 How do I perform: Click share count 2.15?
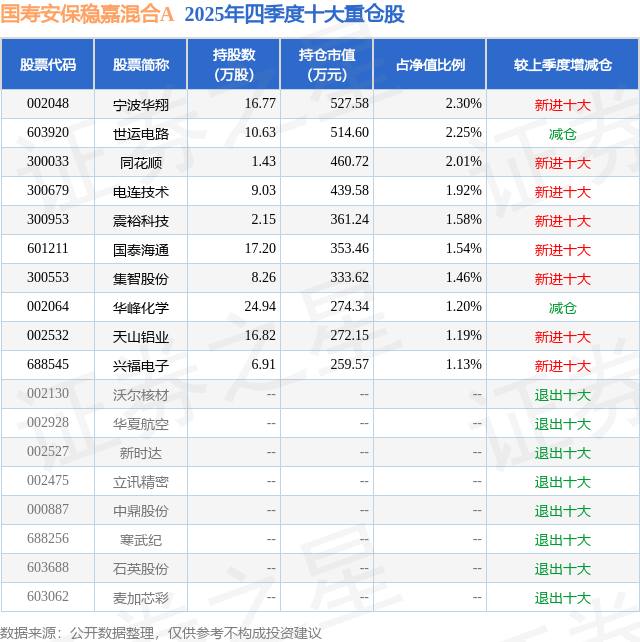[x=263, y=220]
